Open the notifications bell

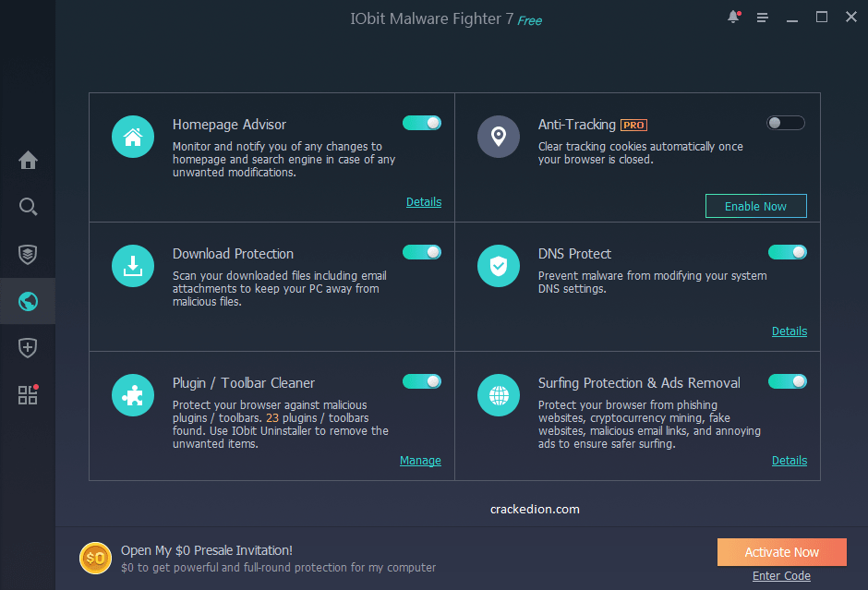[733, 17]
